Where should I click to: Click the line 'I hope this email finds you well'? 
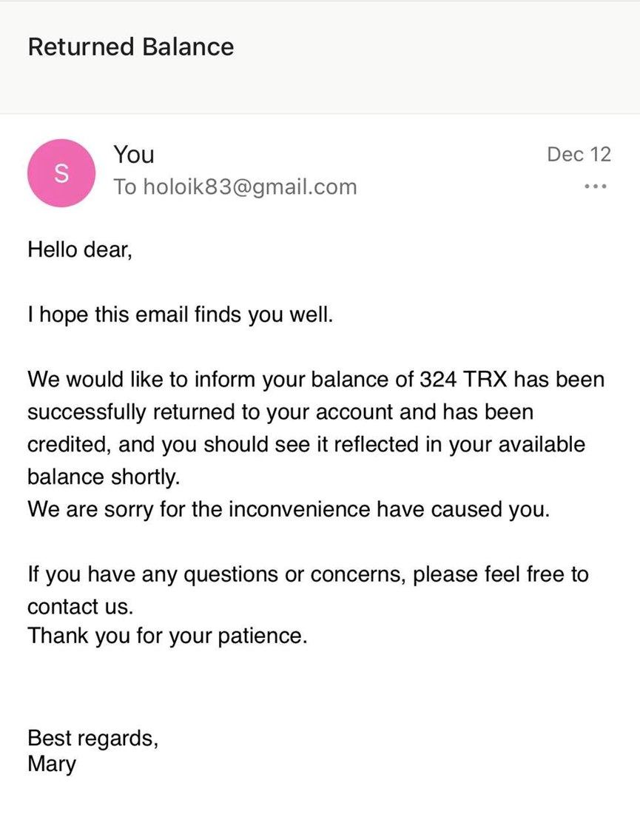[x=181, y=315]
